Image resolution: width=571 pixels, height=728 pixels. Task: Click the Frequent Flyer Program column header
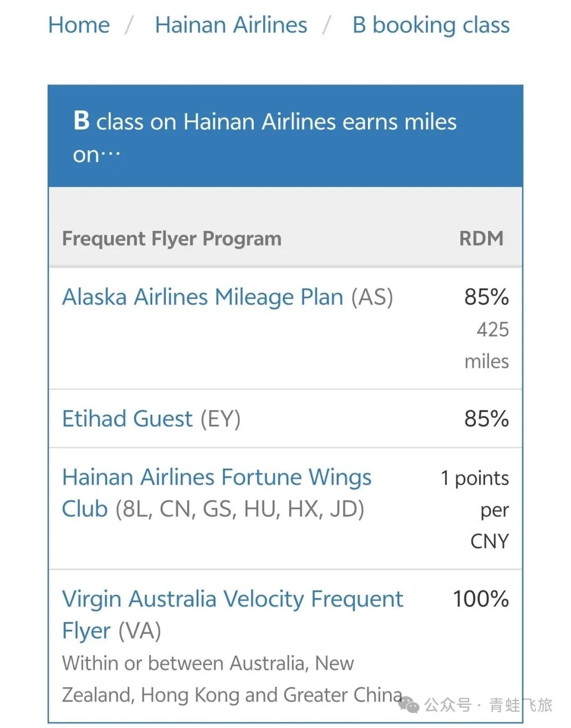pyautogui.click(x=172, y=239)
